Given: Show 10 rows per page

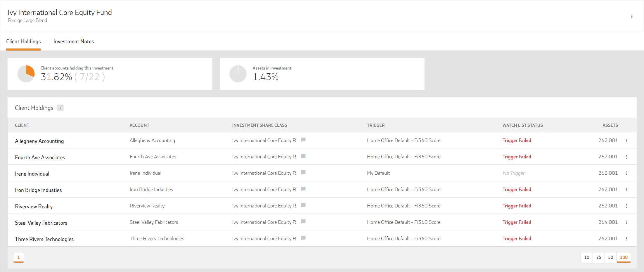Looking at the screenshot, I should 586,257.
